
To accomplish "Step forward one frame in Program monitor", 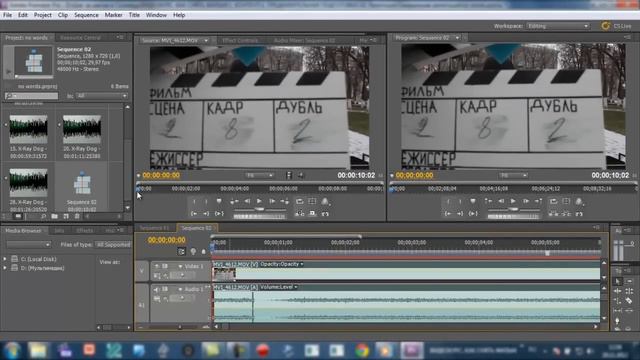I will (526, 201).
